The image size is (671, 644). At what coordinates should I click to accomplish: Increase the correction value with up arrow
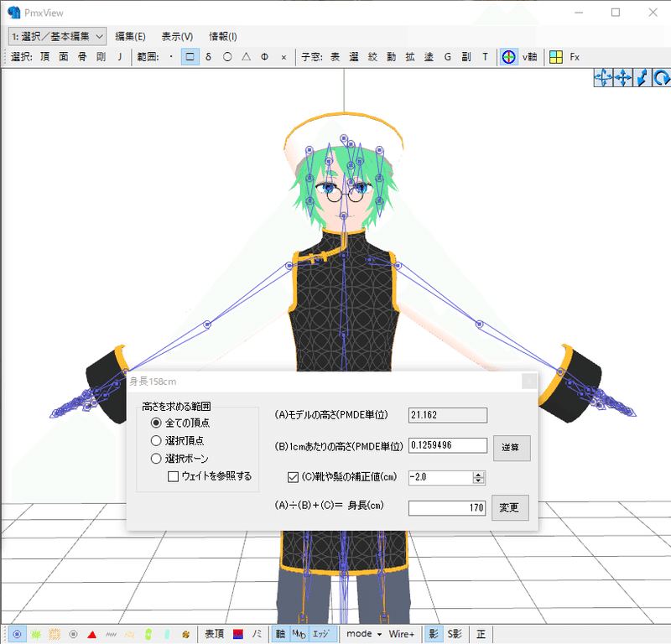[479, 474]
